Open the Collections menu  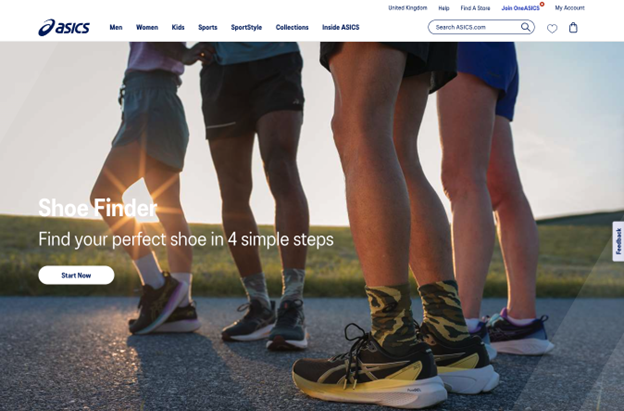pos(292,27)
